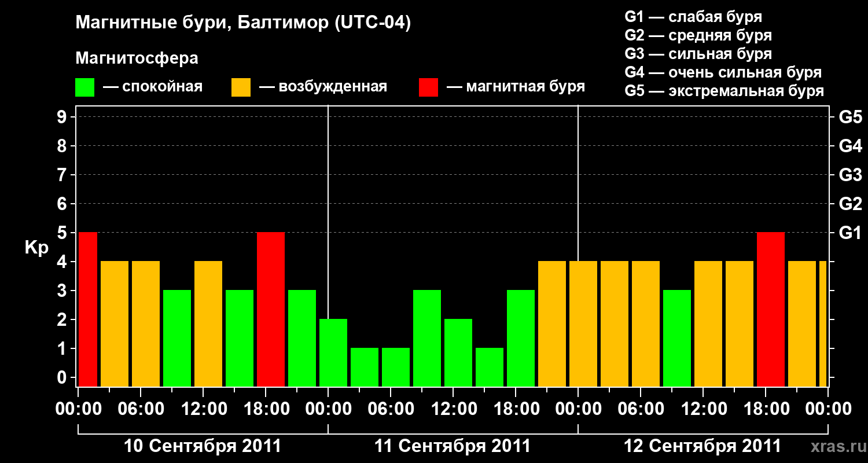Click the green 00:00 bar on 11 September
Viewport: 868px width, 463px height.
point(333,352)
